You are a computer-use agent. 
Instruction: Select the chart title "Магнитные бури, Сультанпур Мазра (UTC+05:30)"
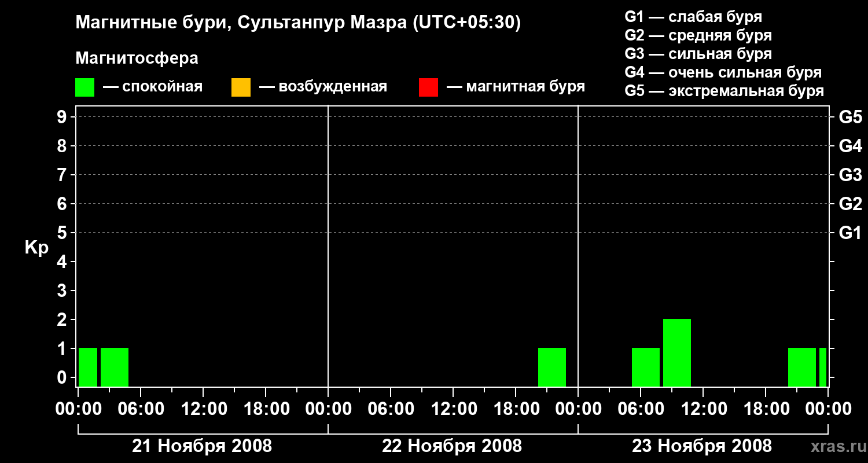[x=299, y=23]
